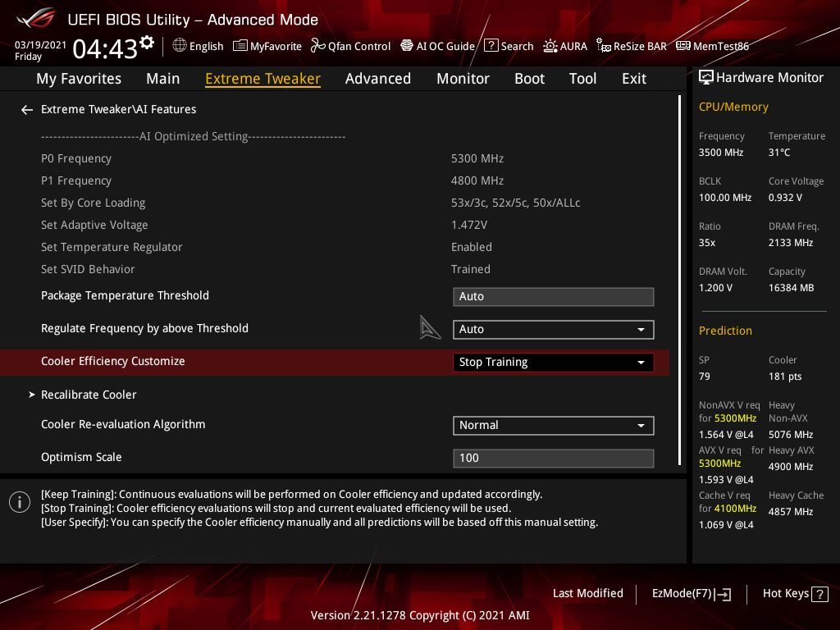
Task: Click Extreme Tweaker\AI Features breadcrumb text
Action: pyautogui.click(x=118, y=109)
